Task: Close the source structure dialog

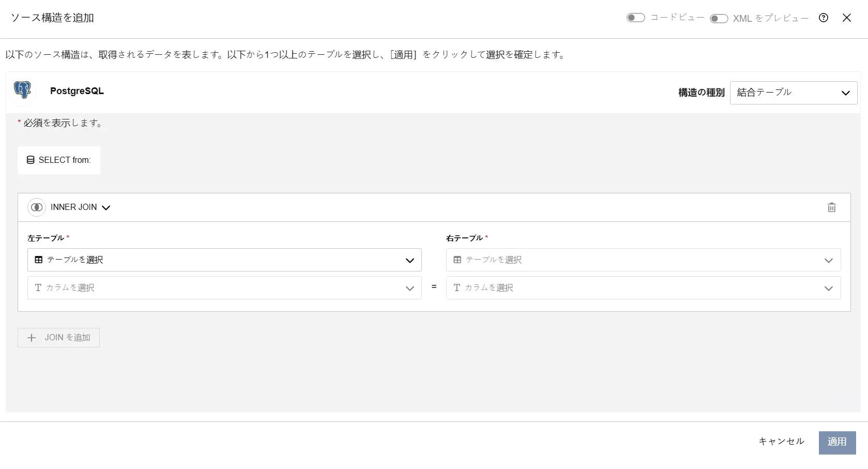Action: pyautogui.click(x=847, y=18)
